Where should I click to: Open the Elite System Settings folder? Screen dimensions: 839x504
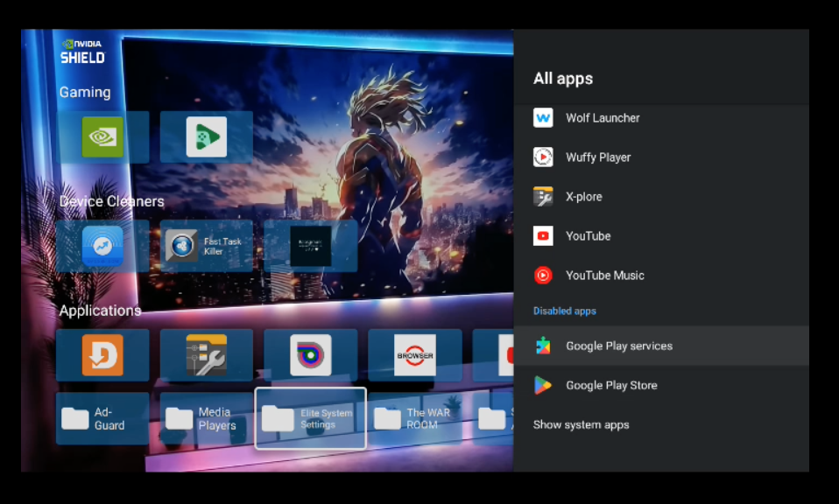(310, 418)
